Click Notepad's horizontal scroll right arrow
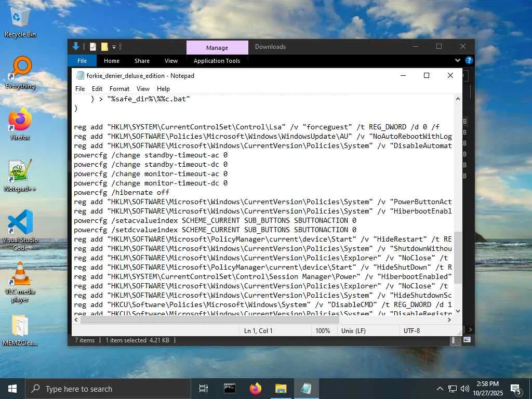 click(x=449, y=320)
